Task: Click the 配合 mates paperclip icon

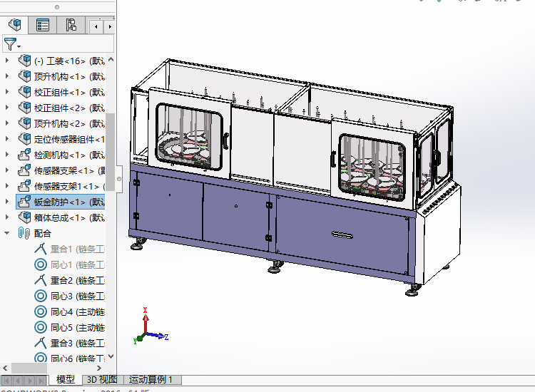Action: (x=24, y=233)
